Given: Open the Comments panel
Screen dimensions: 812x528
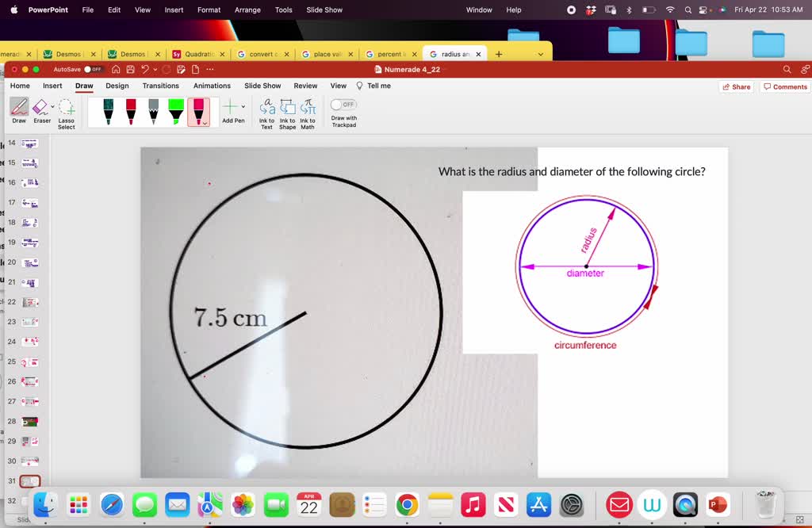Looking at the screenshot, I should click(784, 86).
